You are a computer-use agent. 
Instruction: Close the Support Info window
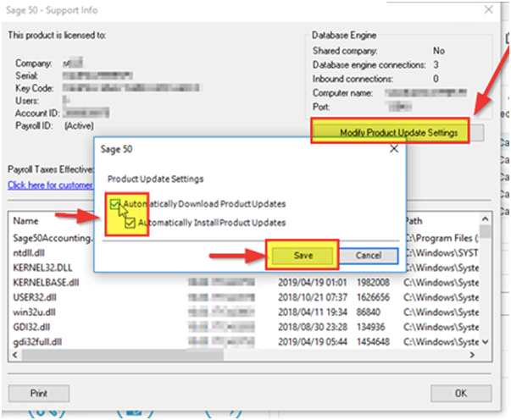tap(488, 10)
